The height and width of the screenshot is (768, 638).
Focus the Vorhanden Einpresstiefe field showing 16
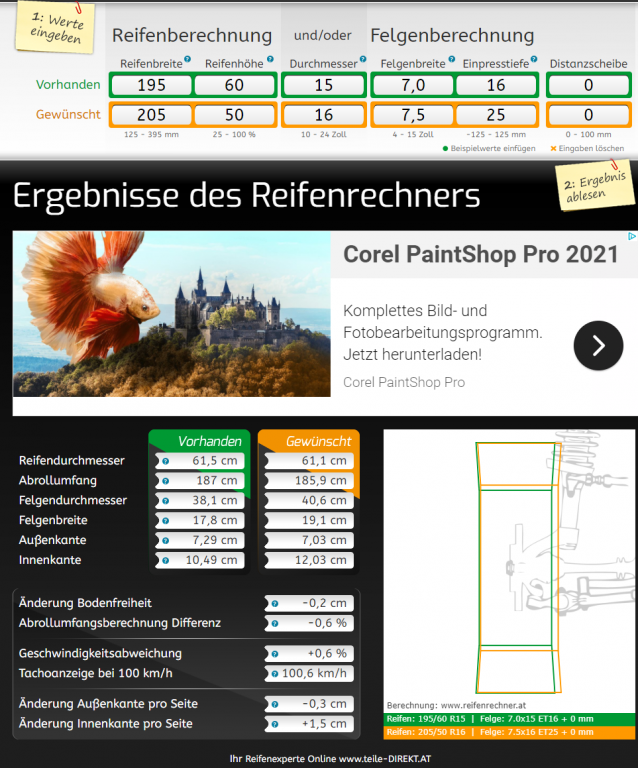[496, 86]
